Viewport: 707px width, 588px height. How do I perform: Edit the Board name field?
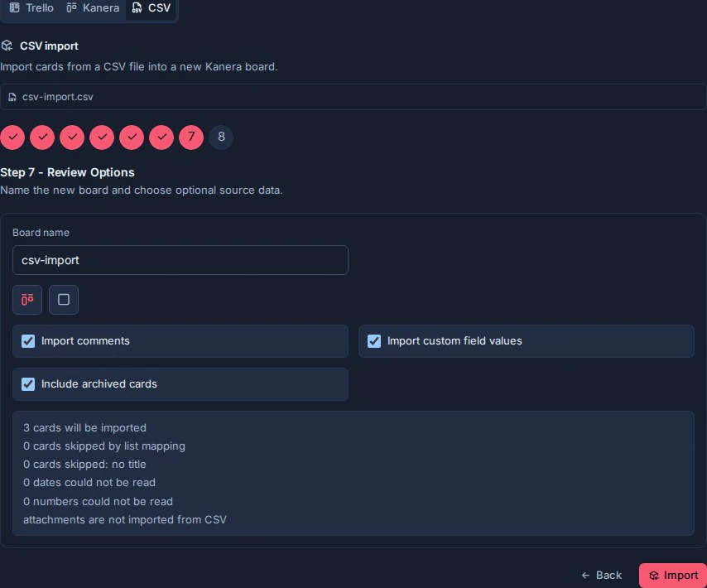[x=180, y=260]
